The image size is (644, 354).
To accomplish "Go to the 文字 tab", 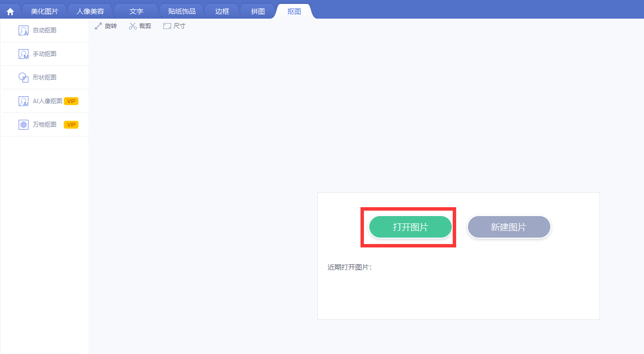I will point(136,11).
